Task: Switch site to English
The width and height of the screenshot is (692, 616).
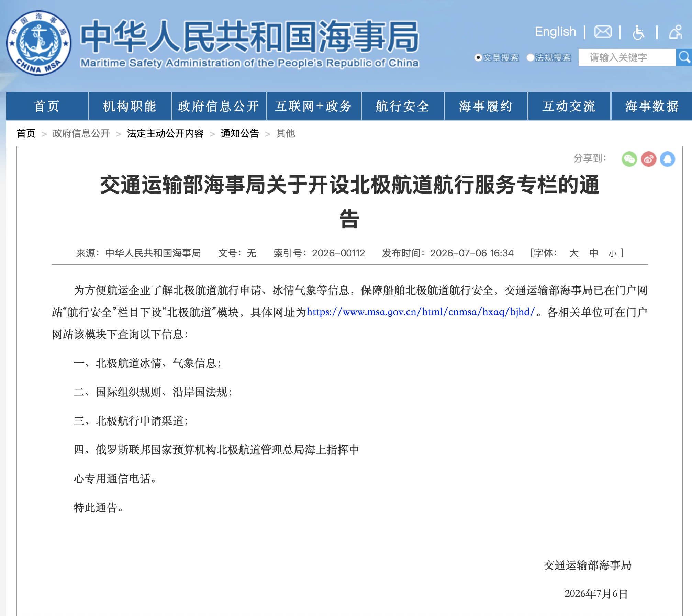Action: pos(555,32)
